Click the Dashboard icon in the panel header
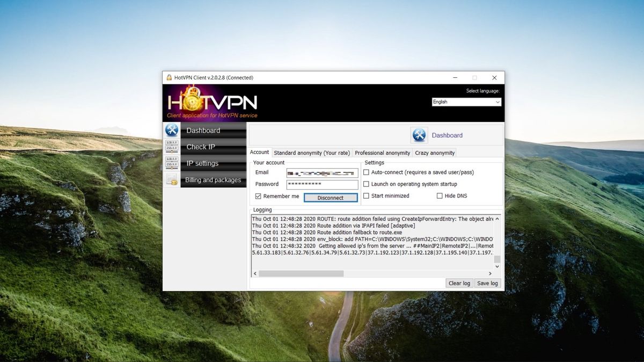This screenshot has height=362, width=644. [419, 135]
